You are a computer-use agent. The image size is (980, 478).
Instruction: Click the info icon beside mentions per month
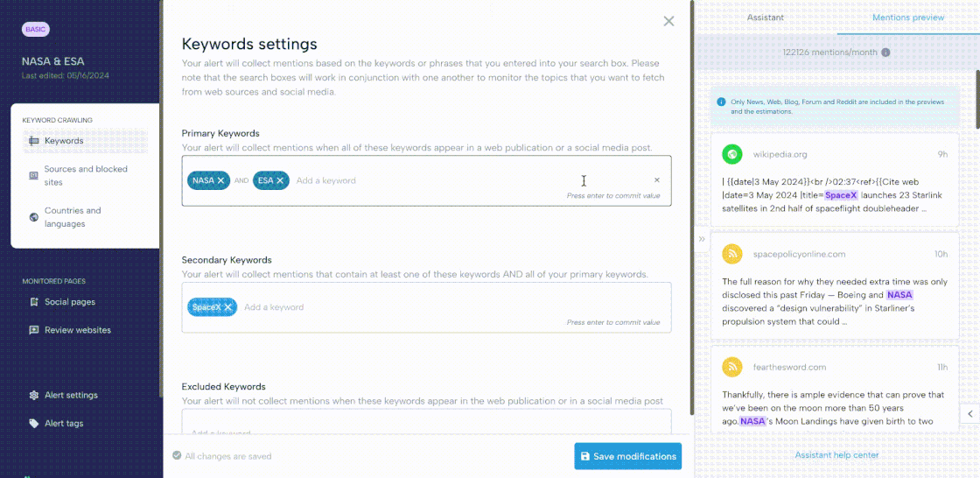pos(885,53)
